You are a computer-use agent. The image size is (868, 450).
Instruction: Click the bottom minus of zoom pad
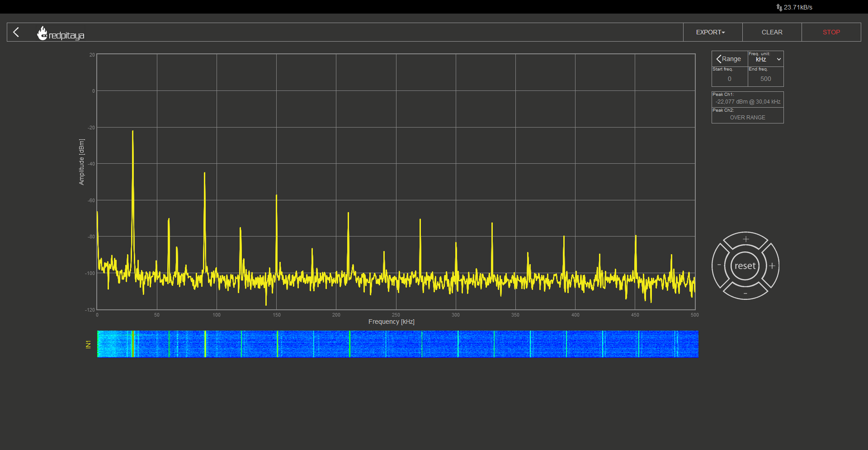click(x=745, y=294)
